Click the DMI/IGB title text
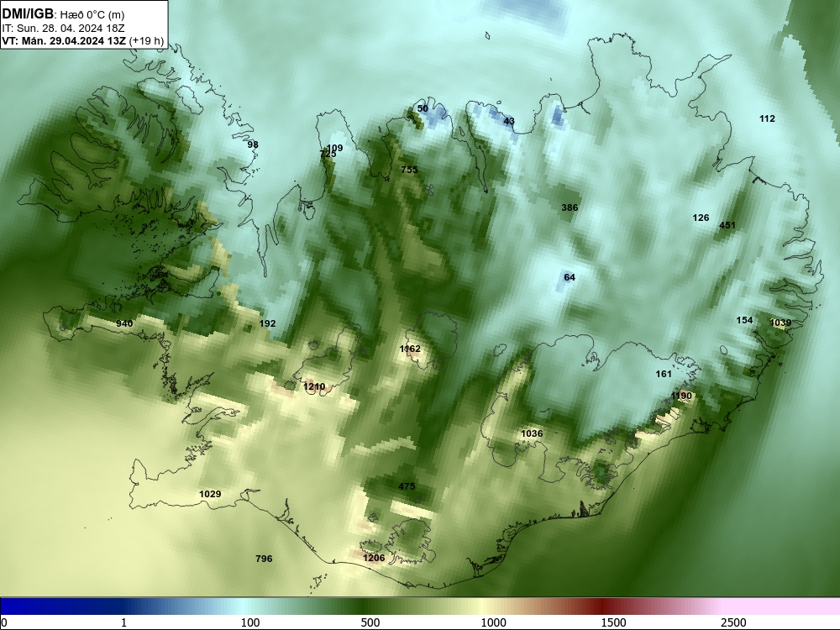This screenshot has width=840, height=630. pos(28,13)
